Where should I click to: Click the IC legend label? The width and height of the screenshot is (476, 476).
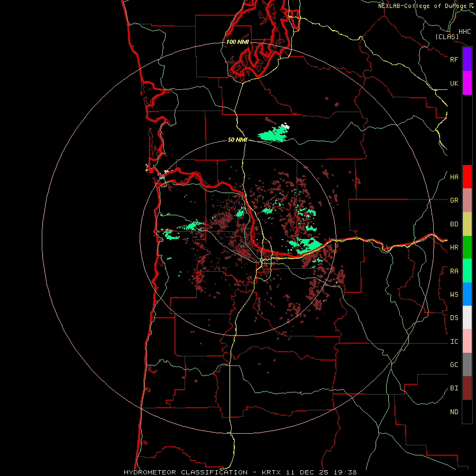point(454,342)
